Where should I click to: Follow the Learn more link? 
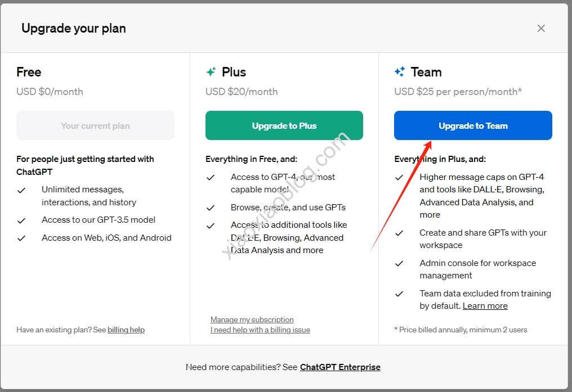click(x=485, y=306)
